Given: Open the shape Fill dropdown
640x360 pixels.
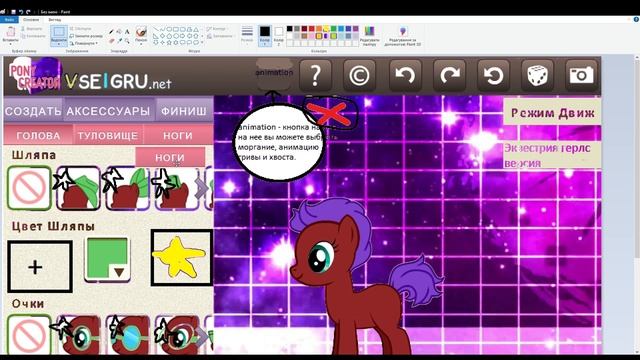Looking at the screenshot, I should click(220, 36).
